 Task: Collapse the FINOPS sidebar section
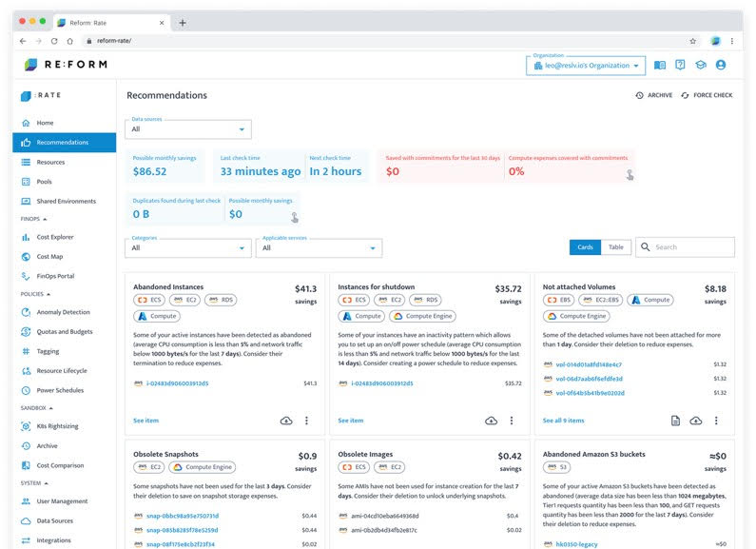[x=33, y=219]
